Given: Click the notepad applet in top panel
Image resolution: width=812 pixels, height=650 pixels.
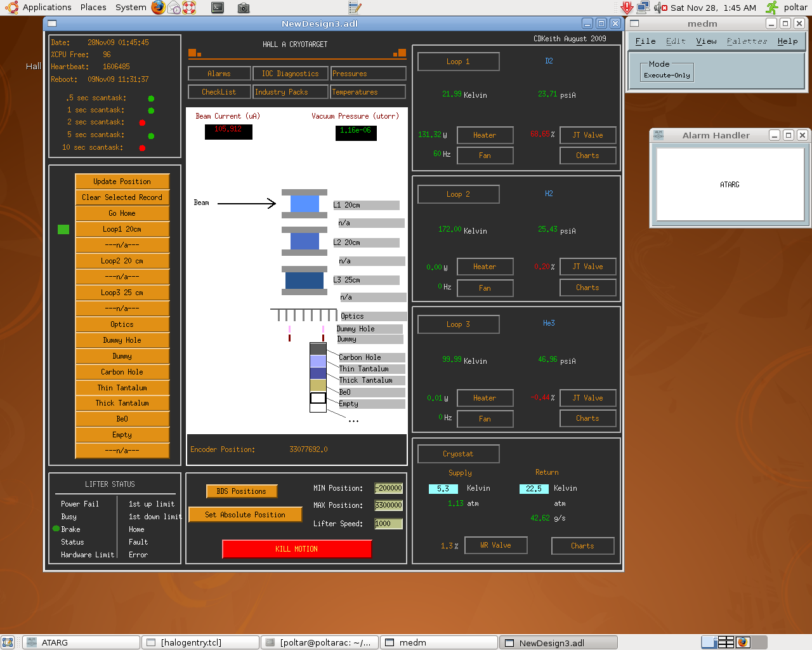Looking at the screenshot, I should tap(355, 8).
